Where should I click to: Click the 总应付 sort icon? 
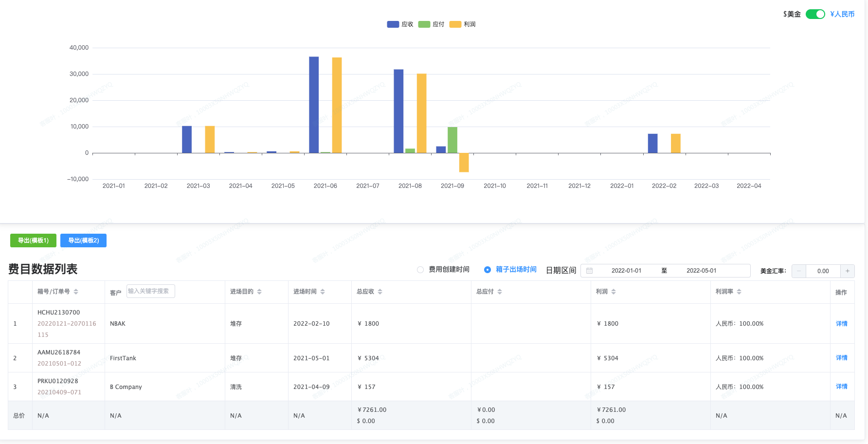coord(500,292)
